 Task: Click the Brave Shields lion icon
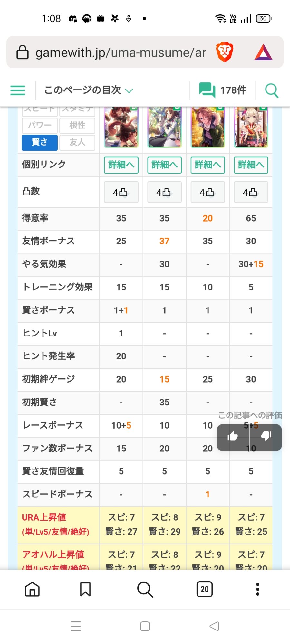pyautogui.click(x=225, y=52)
